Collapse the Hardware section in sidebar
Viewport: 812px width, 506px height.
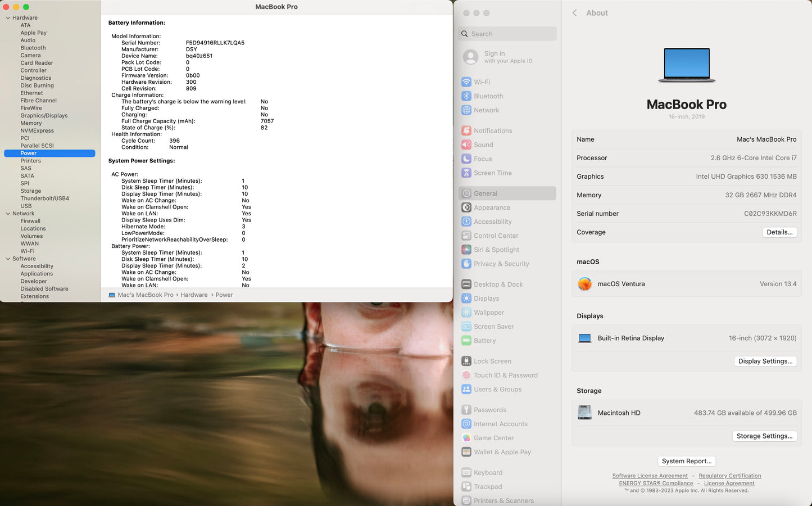pyautogui.click(x=8, y=18)
